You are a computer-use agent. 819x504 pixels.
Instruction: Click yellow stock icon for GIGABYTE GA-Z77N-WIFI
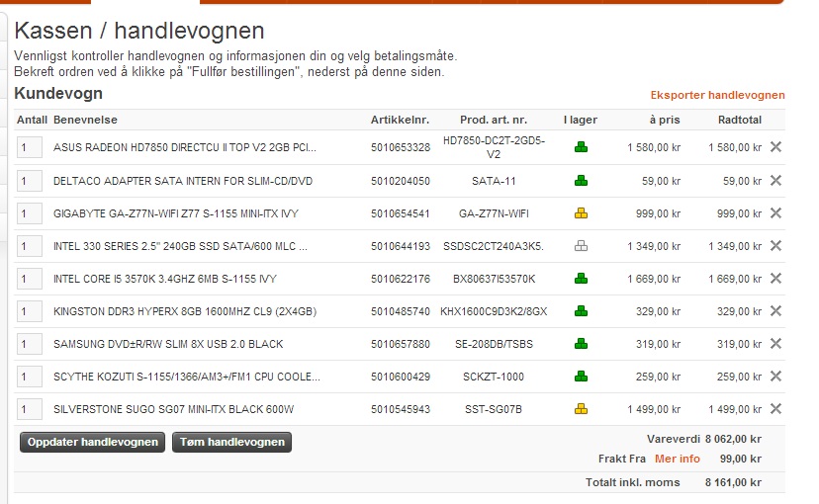pos(581,212)
